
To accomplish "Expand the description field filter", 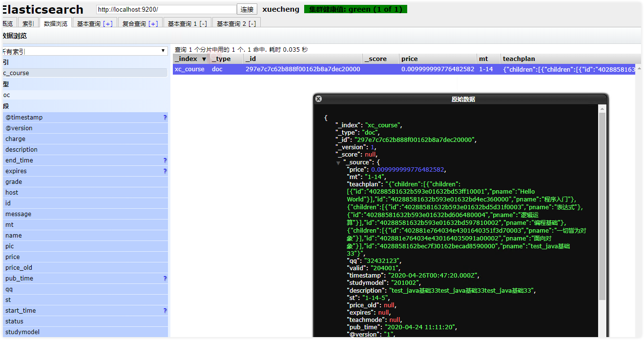I will pos(84,150).
